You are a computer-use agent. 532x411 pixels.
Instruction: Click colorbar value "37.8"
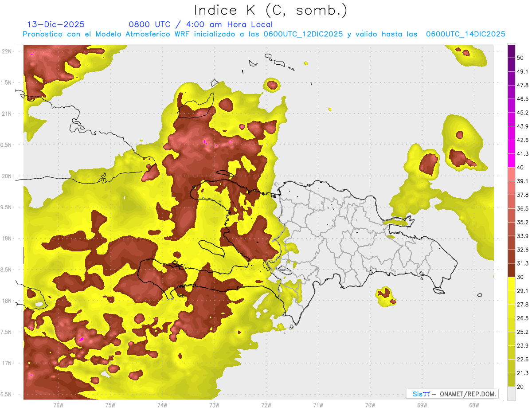point(523,195)
